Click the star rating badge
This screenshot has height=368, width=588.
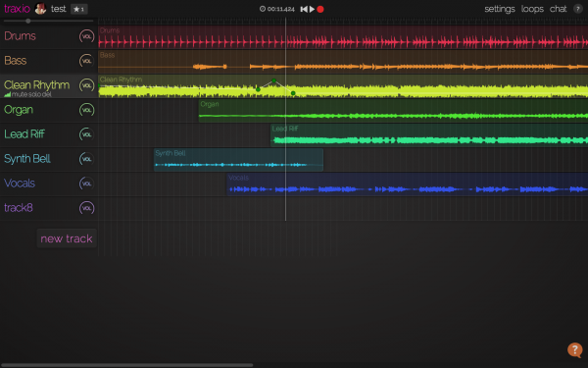point(79,9)
